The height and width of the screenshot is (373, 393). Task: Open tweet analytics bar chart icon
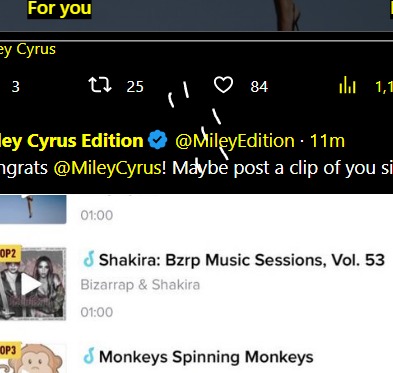pos(347,85)
